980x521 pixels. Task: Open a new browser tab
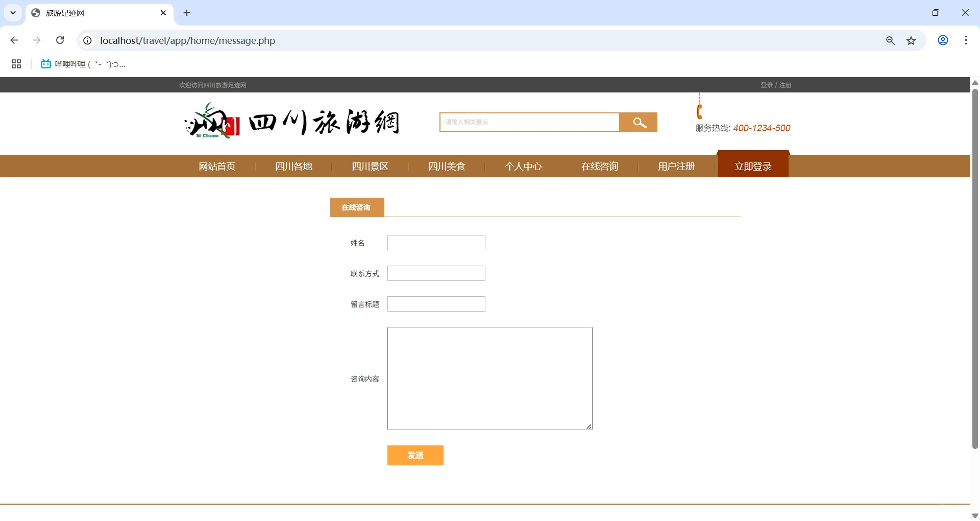click(x=186, y=13)
